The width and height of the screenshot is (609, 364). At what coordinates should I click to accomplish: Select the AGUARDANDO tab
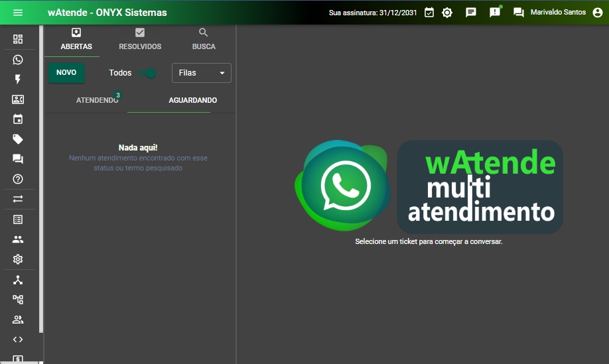(x=192, y=100)
